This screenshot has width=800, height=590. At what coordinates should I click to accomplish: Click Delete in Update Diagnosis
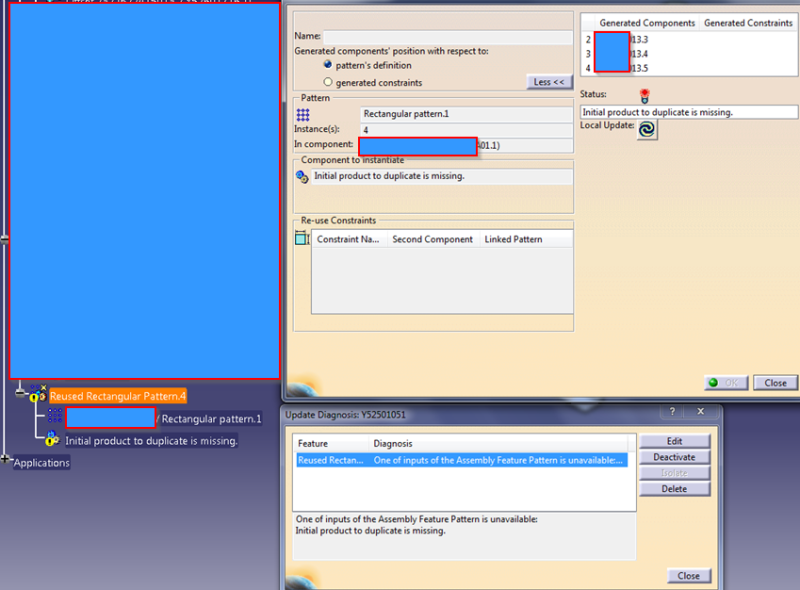(674, 489)
